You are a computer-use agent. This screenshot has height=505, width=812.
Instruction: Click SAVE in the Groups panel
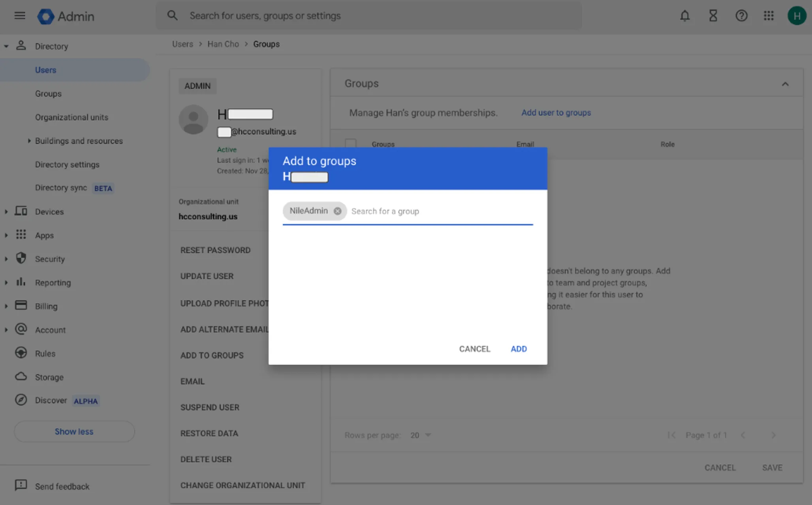(772, 467)
